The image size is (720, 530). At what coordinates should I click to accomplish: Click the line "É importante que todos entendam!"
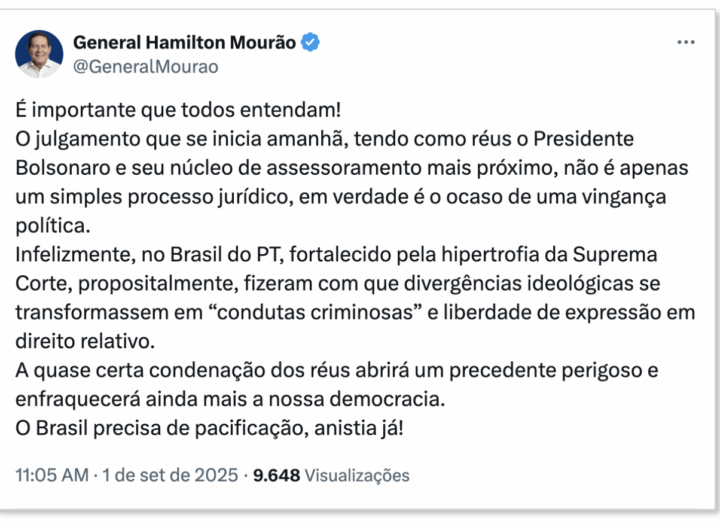[x=187, y=109]
